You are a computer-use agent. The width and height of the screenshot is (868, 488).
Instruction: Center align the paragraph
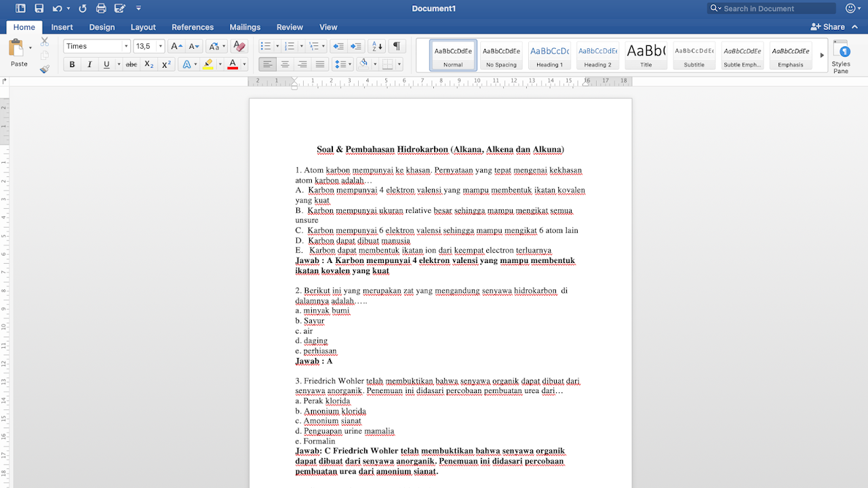(x=285, y=64)
